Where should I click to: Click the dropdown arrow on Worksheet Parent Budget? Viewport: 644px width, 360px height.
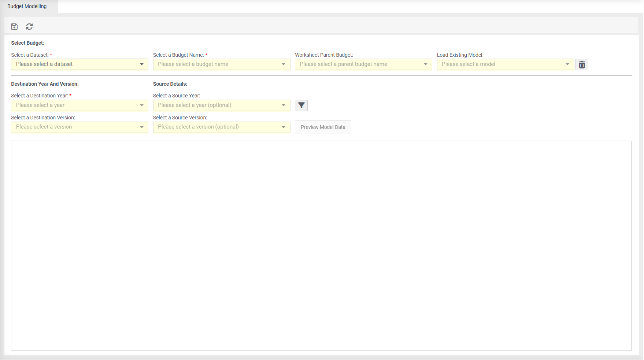coord(425,64)
